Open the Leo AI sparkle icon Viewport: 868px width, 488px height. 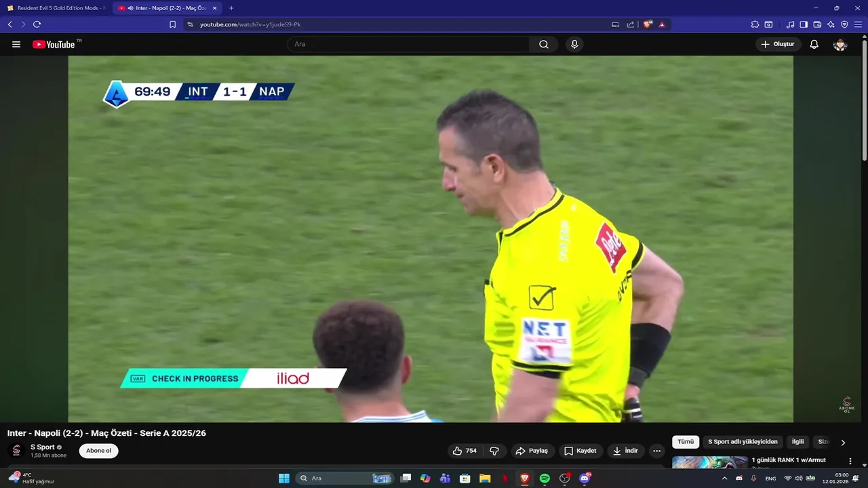(x=831, y=24)
